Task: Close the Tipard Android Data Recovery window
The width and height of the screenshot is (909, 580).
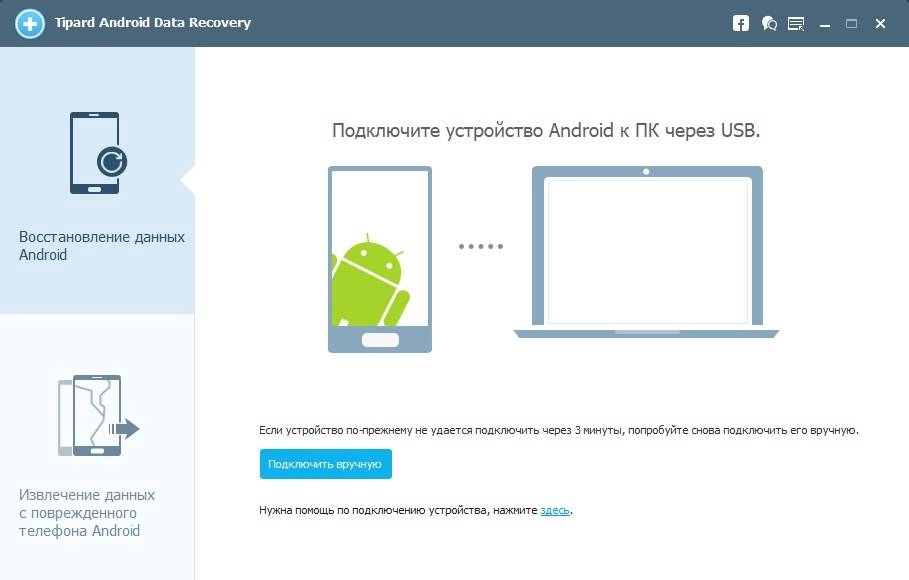Action: [880, 24]
